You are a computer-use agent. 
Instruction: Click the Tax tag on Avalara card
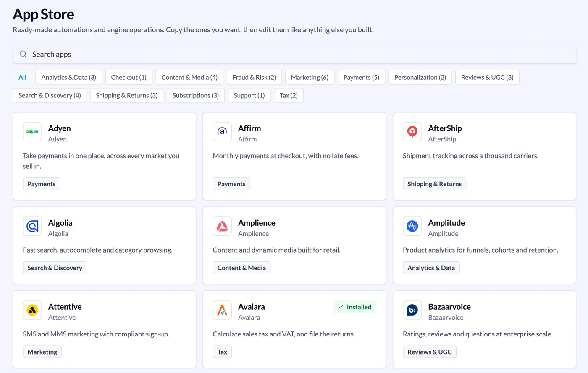coord(222,352)
